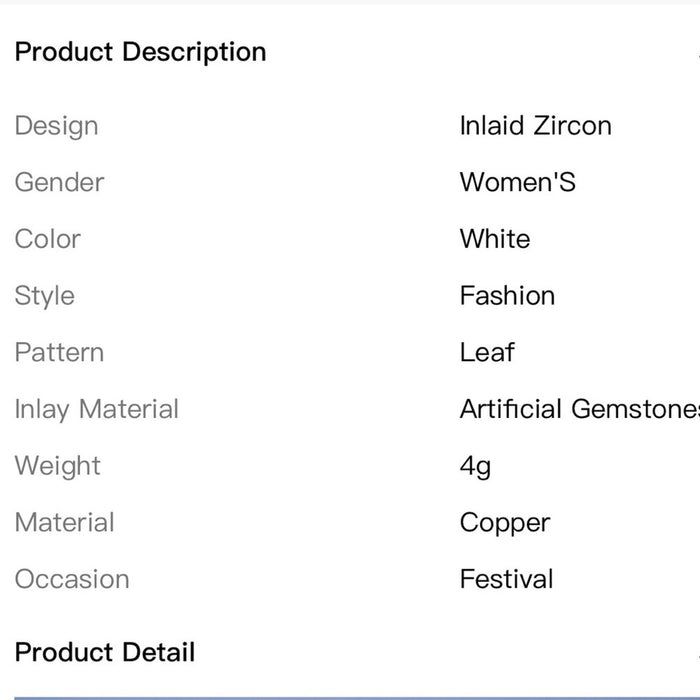Select the Fashion style value
The height and width of the screenshot is (700, 700).
pyautogui.click(x=507, y=296)
